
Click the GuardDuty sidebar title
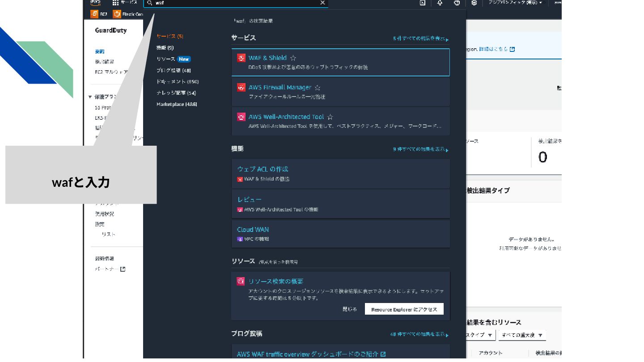111,30
